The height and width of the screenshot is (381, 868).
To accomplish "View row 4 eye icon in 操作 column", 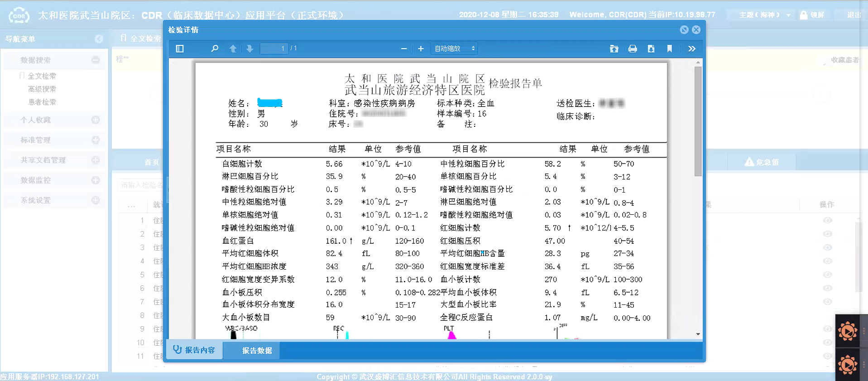I will click(827, 261).
